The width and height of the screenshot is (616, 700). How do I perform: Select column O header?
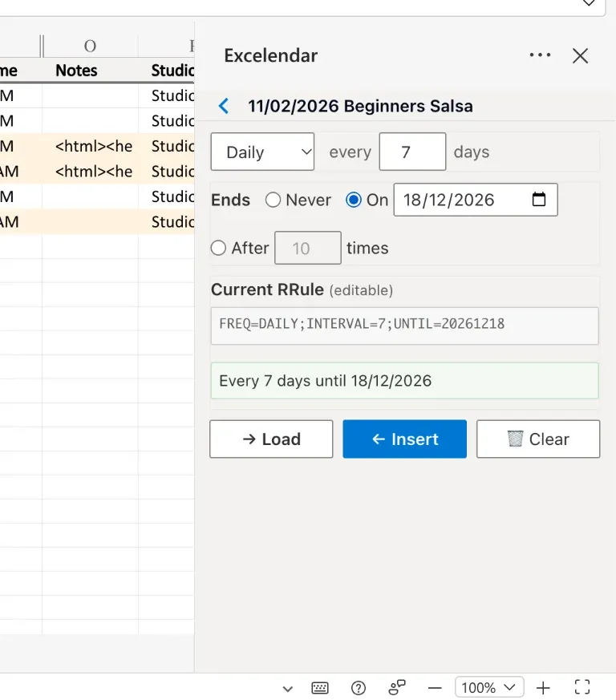pos(90,46)
